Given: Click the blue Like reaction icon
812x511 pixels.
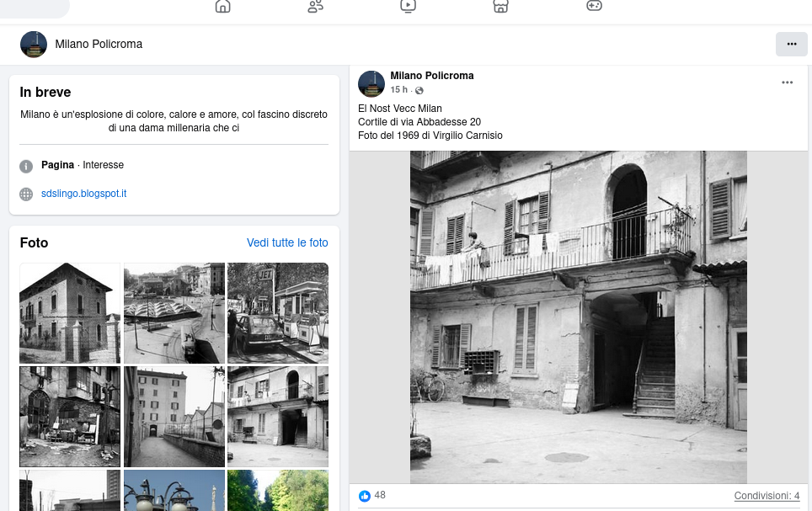Looking at the screenshot, I should point(365,496).
